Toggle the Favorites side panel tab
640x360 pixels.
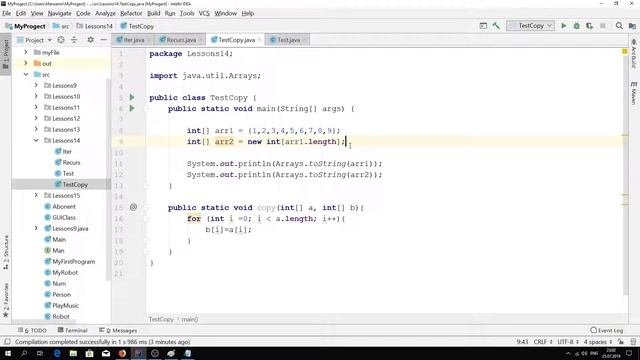6,300
